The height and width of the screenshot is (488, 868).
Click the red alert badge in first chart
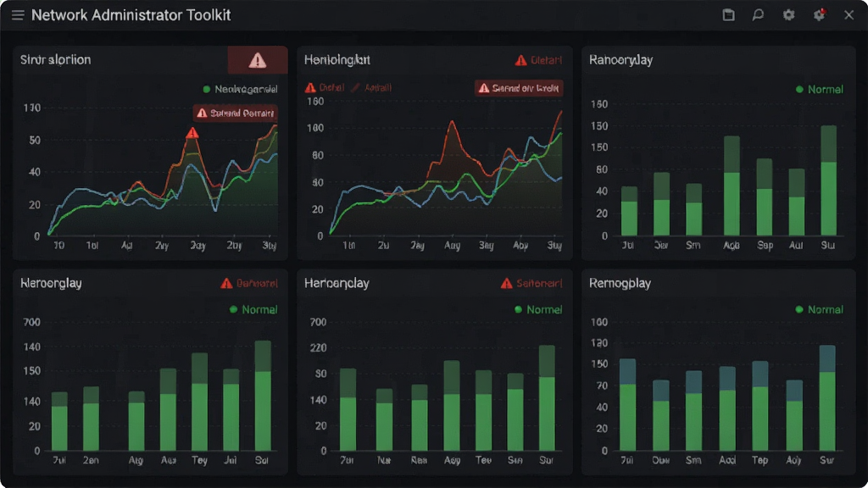236,113
